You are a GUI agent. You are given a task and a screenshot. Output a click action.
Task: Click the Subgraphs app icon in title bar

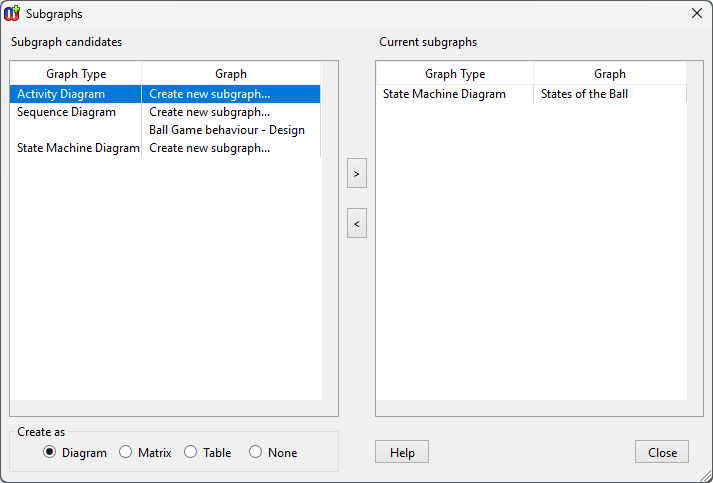coord(12,14)
